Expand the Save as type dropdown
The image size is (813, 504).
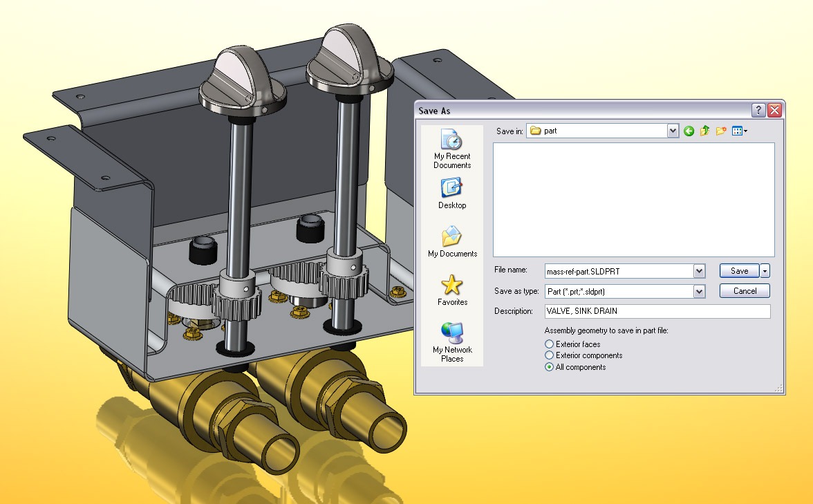[x=699, y=292]
